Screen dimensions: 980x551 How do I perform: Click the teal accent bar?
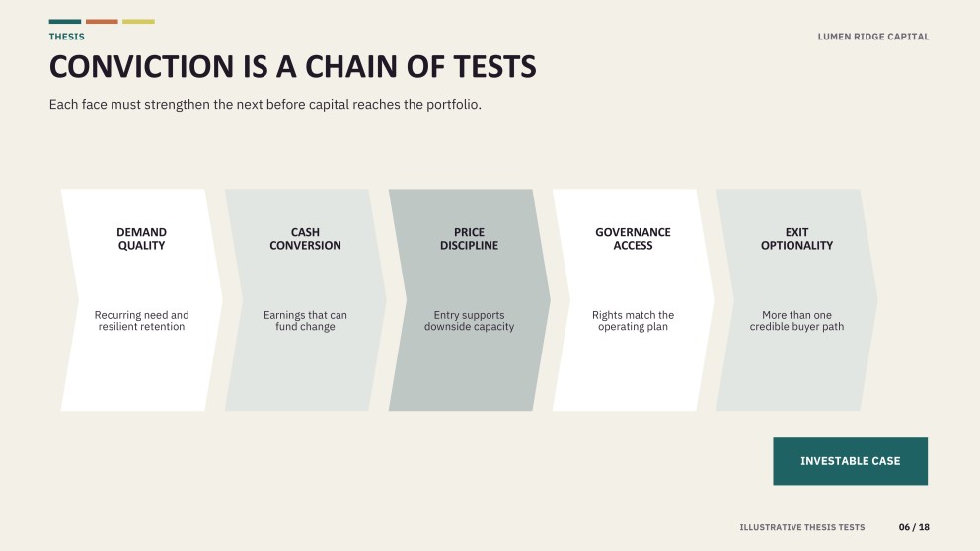[65, 22]
